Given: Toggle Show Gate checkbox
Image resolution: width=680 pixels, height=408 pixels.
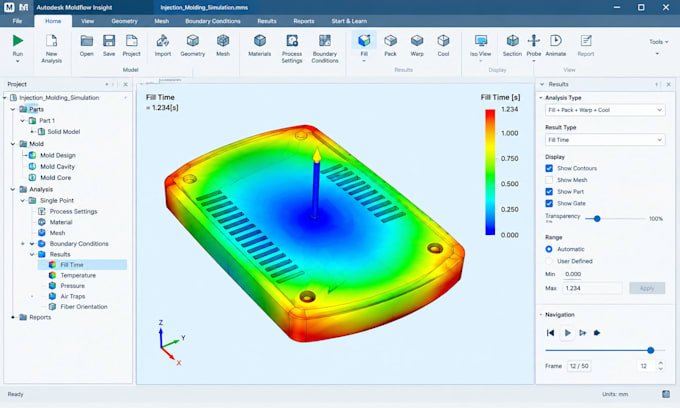Looking at the screenshot, I should pyautogui.click(x=549, y=203).
